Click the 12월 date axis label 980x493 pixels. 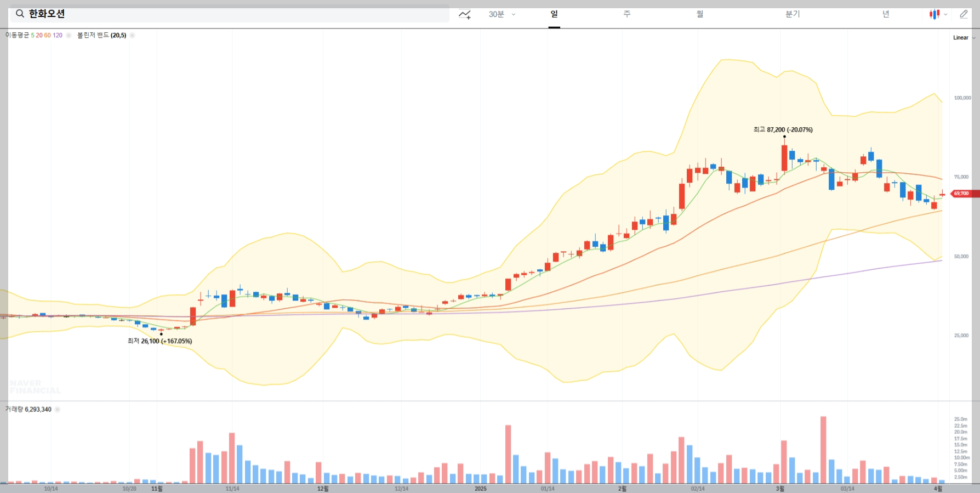[323, 489]
